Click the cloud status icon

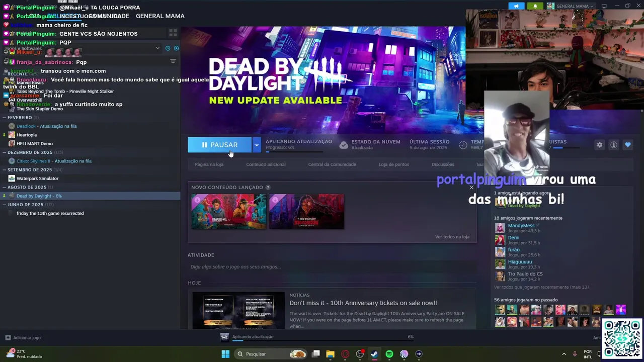tap(344, 145)
